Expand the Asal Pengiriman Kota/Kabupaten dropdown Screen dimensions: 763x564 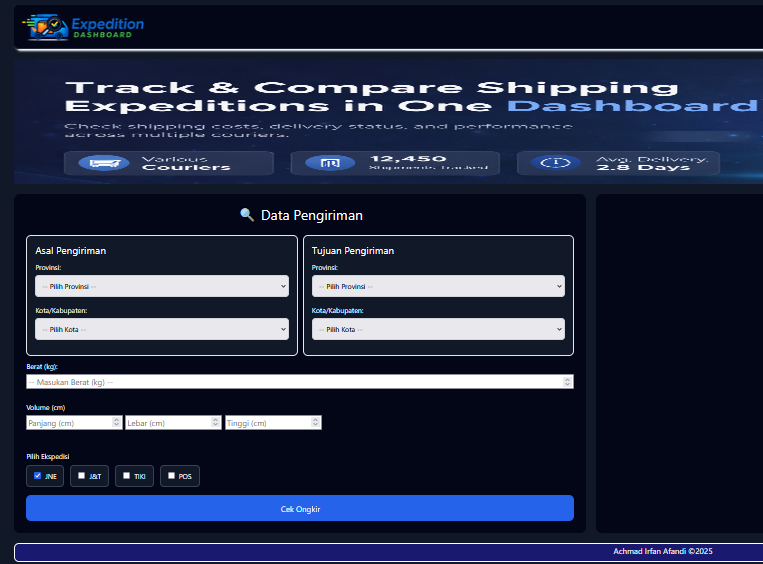(162, 329)
